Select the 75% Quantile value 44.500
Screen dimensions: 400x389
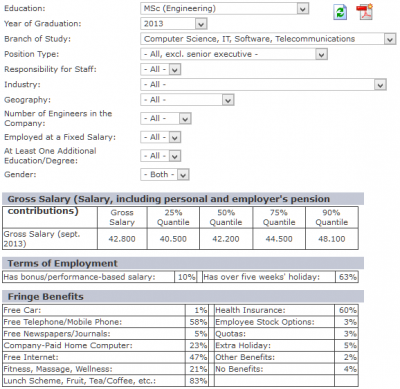click(279, 239)
